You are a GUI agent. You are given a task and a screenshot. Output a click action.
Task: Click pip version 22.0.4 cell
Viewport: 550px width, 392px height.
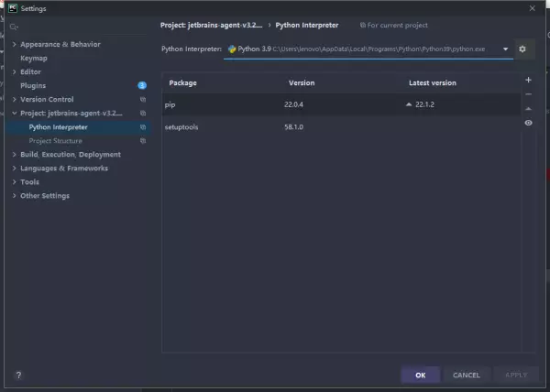(293, 104)
